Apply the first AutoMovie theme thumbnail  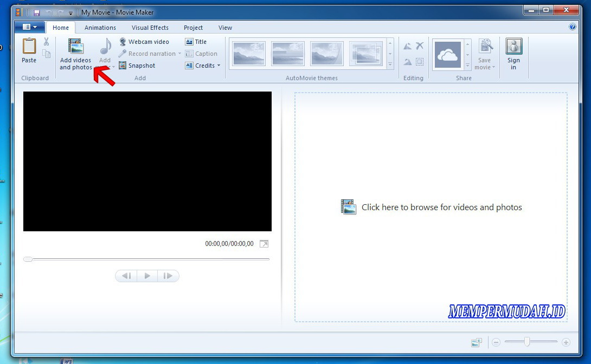click(249, 54)
